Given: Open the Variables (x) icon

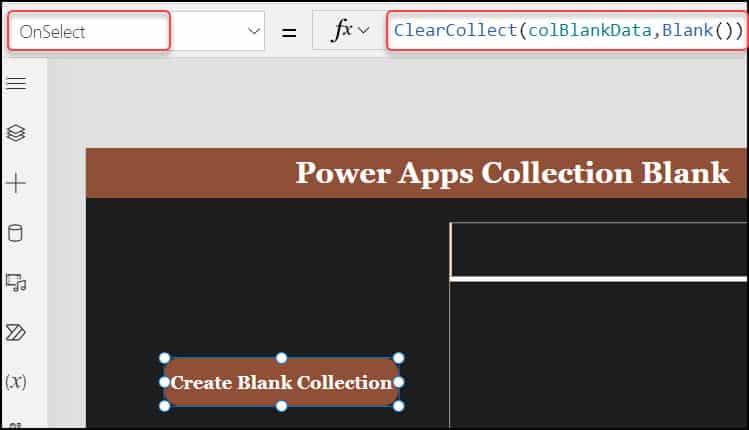Looking at the screenshot, I should pos(15,382).
